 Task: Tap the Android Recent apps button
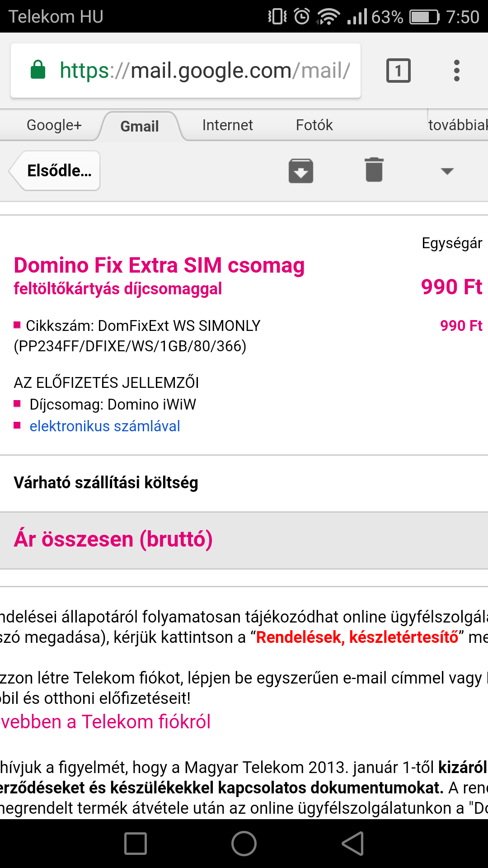click(x=136, y=844)
